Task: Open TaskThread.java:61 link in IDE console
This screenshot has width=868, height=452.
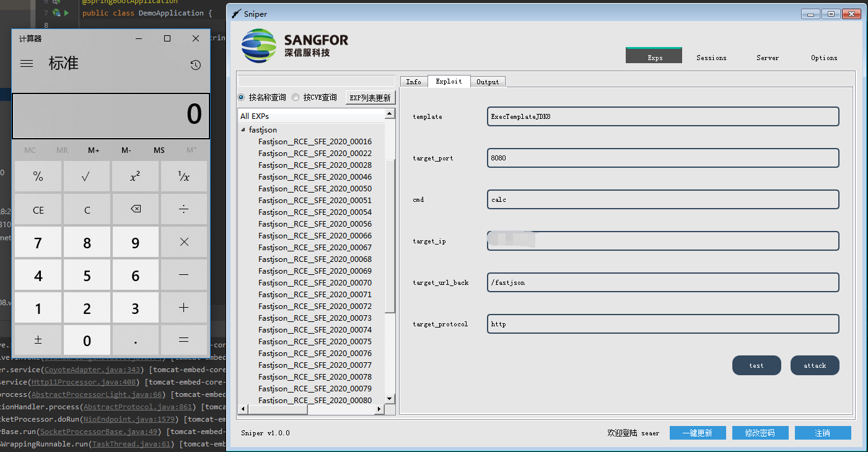Action: pyautogui.click(x=133, y=444)
